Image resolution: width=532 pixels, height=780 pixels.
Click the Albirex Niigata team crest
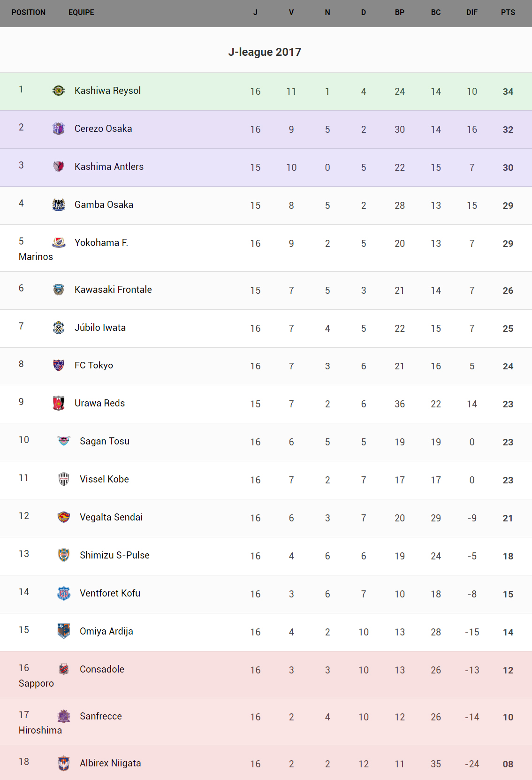pyautogui.click(x=64, y=763)
